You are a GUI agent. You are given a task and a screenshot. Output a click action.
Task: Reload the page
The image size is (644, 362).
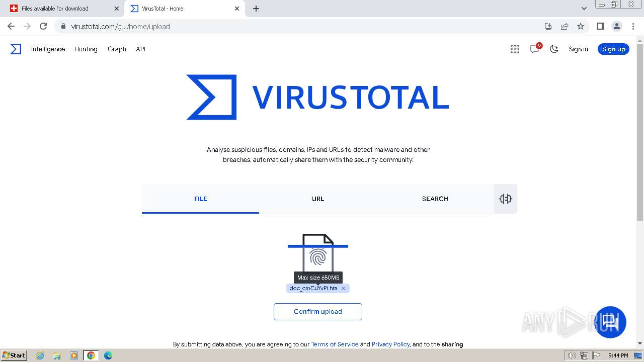coord(43,26)
